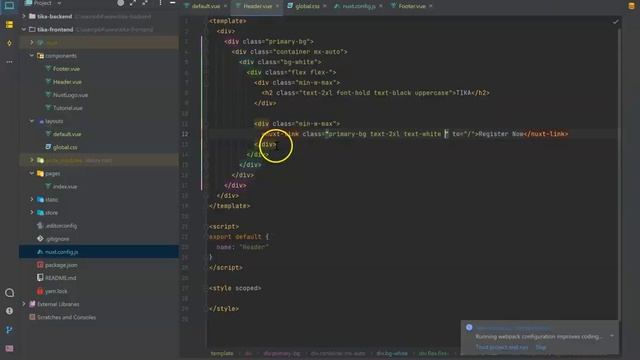Open the Problems tool window icon

[x=9, y=311]
